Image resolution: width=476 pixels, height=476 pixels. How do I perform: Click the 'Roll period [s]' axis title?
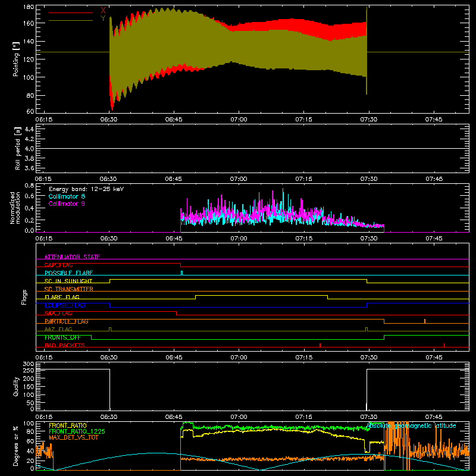pyautogui.click(x=17, y=148)
